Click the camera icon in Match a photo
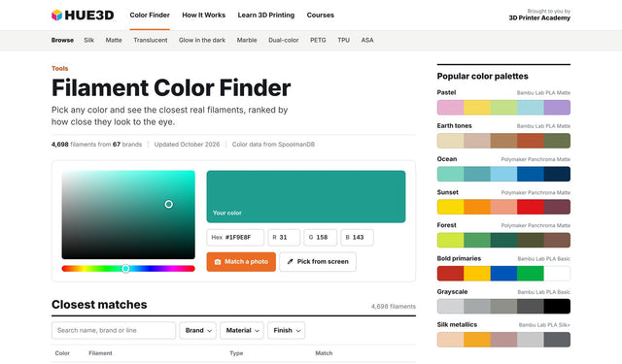The height and width of the screenshot is (364, 622). coord(218,262)
